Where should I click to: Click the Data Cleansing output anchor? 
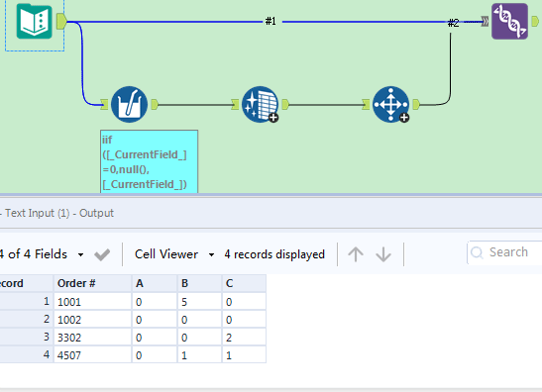[x=285, y=104]
